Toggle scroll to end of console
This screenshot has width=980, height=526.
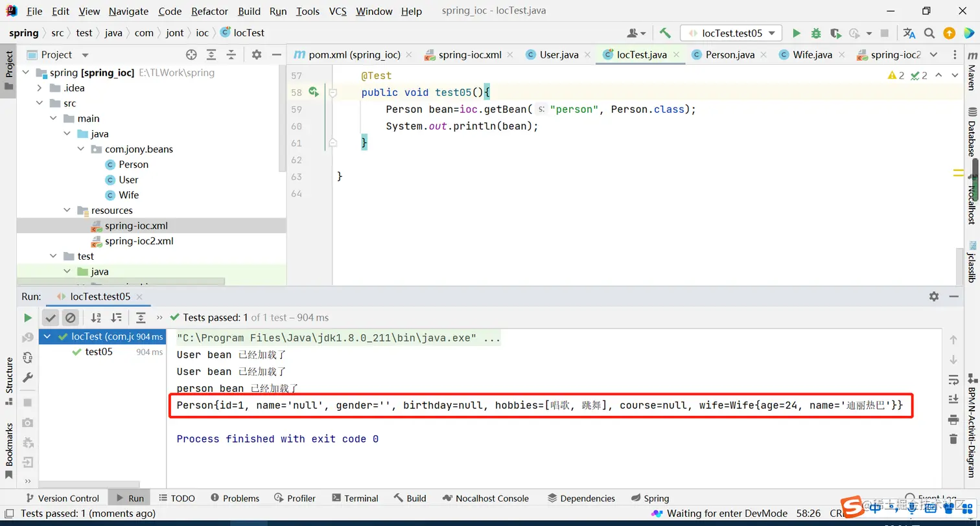click(x=953, y=399)
